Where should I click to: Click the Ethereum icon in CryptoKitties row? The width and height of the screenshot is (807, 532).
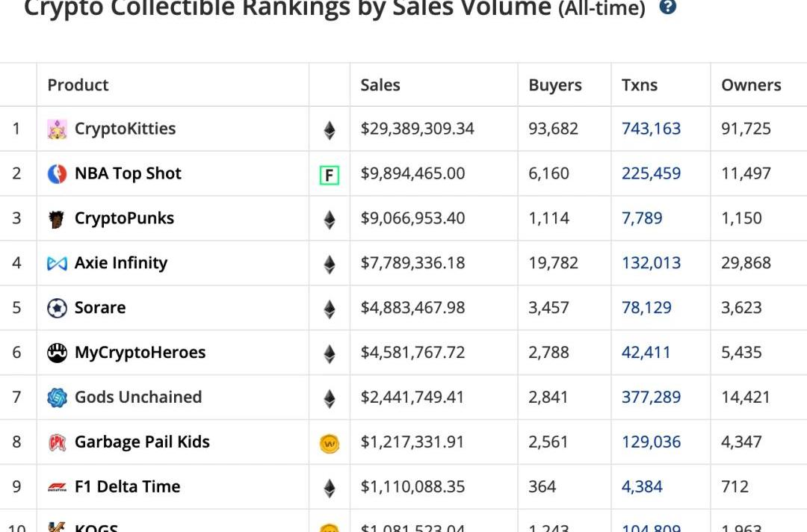coord(329,131)
